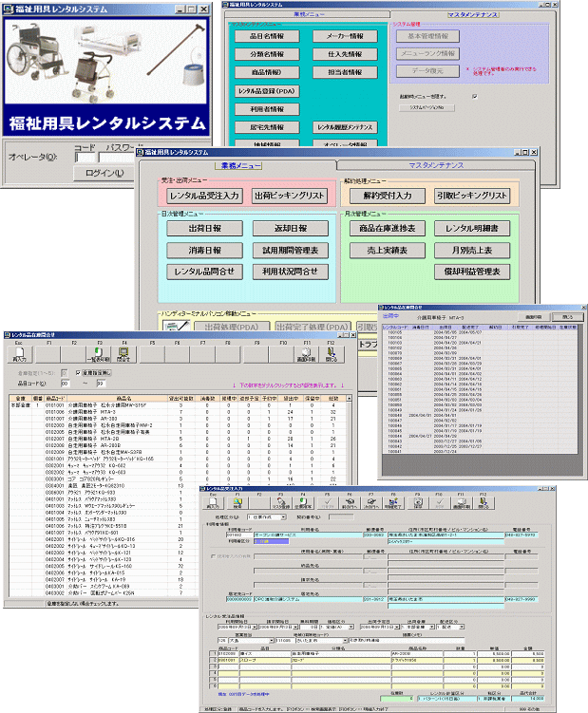
Task: Click 画面印刷 (F11) icon in stock inquiry window
Action: tap(306, 354)
